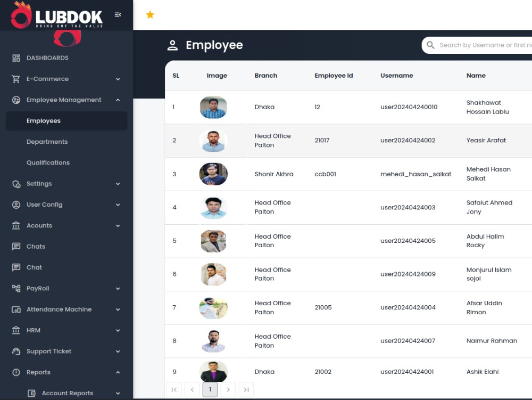
Task: Expand the Support Ticket chevron
Action: 118,351
